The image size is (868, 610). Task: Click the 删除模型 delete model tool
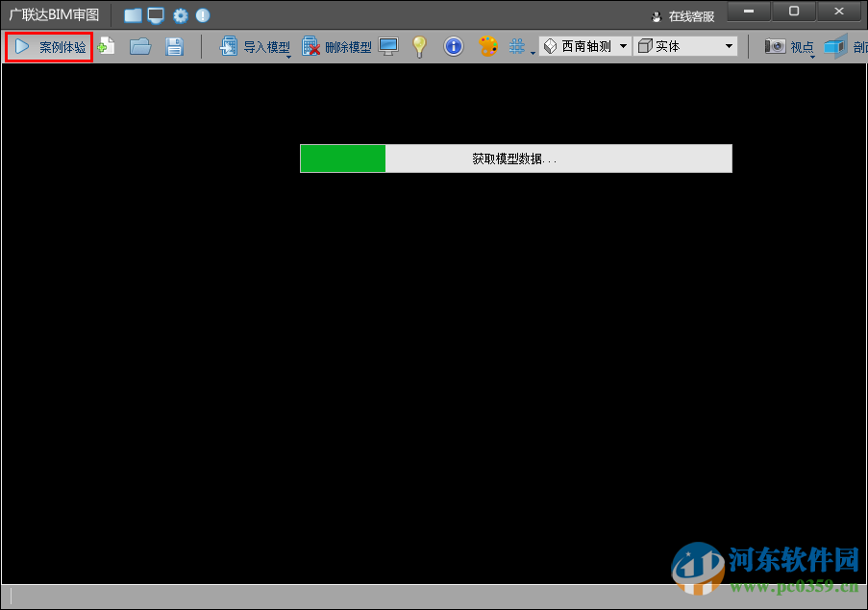tap(335, 45)
